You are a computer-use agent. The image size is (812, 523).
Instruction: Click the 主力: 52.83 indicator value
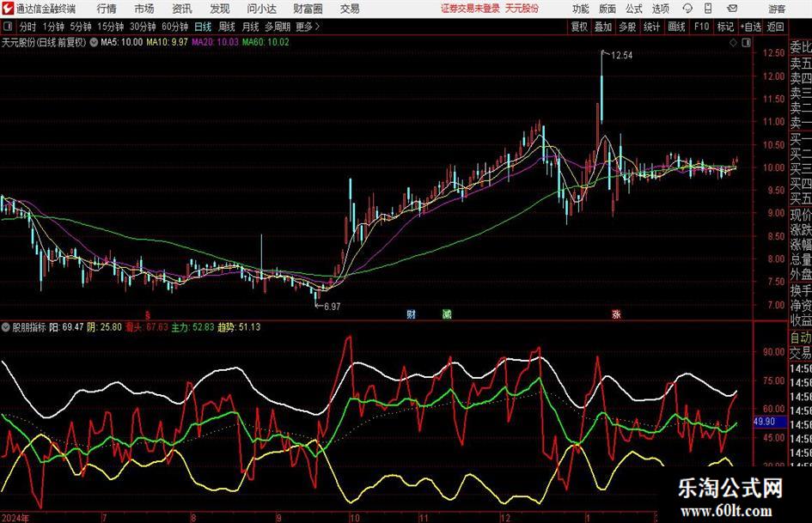tap(192, 327)
